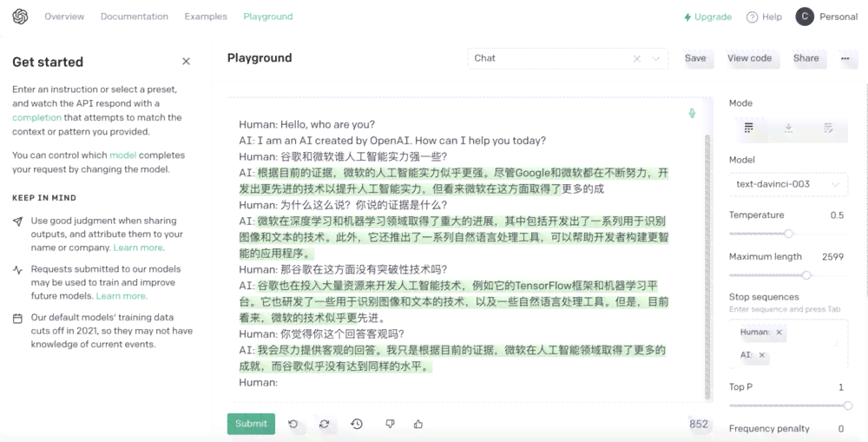Click the paper plane sharing icon
The height and width of the screenshot is (442, 868).
[x=17, y=221]
